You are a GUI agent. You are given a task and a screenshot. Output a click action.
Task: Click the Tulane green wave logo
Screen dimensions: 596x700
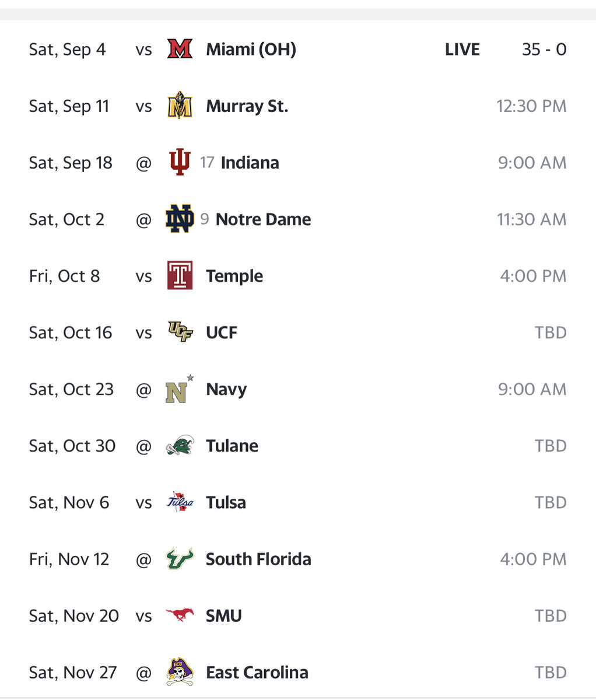(180, 446)
